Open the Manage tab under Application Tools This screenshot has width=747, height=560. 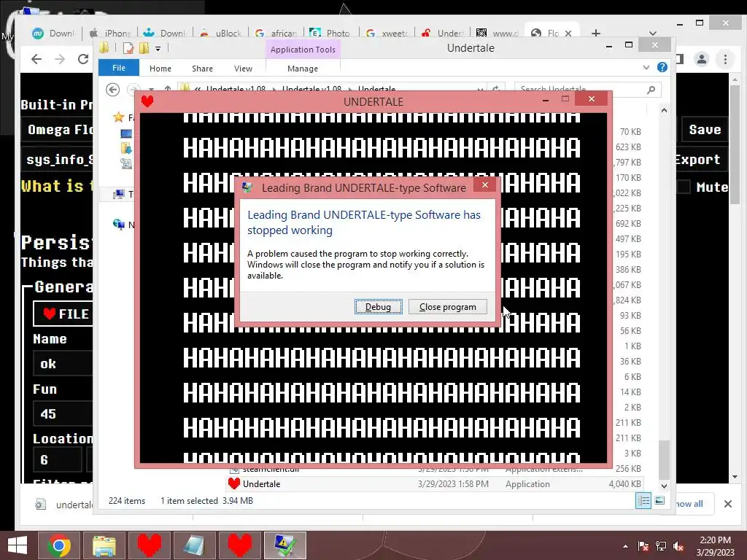tap(303, 69)
